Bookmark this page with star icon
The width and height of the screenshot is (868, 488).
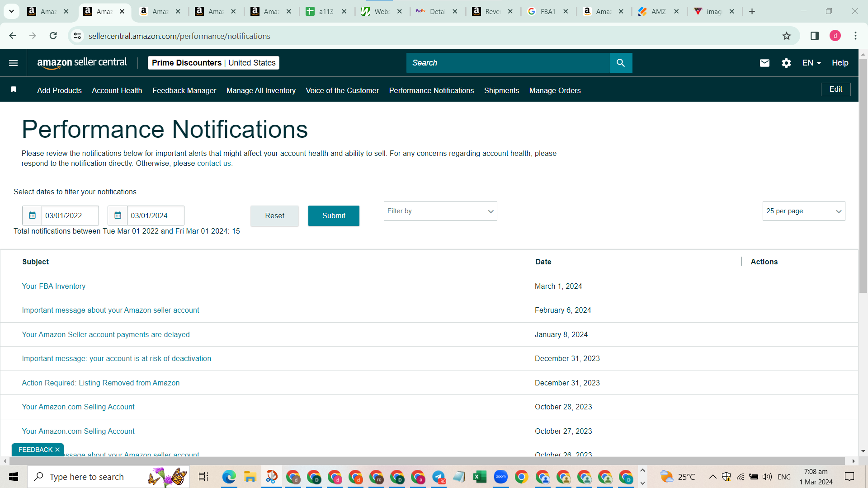[787, 36]
